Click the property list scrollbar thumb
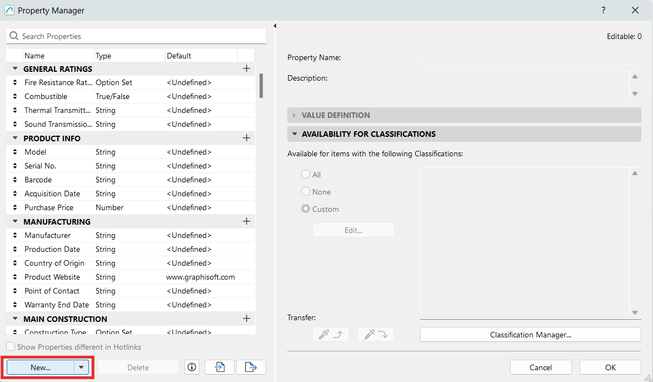Screen dimensions: 653x382 [x=261, y=85]
